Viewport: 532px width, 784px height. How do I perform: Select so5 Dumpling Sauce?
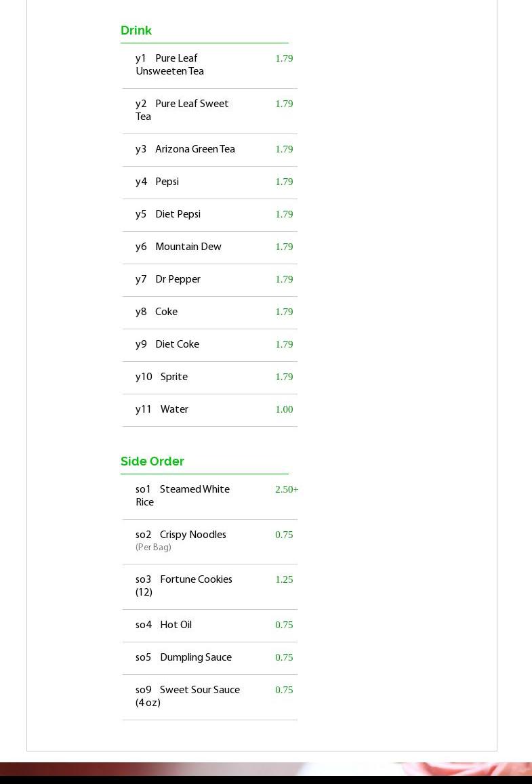click(184, 658)
